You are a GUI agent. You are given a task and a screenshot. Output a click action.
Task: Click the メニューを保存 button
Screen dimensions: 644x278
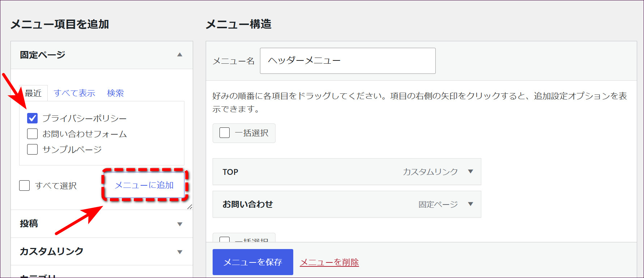pos(253,262)
